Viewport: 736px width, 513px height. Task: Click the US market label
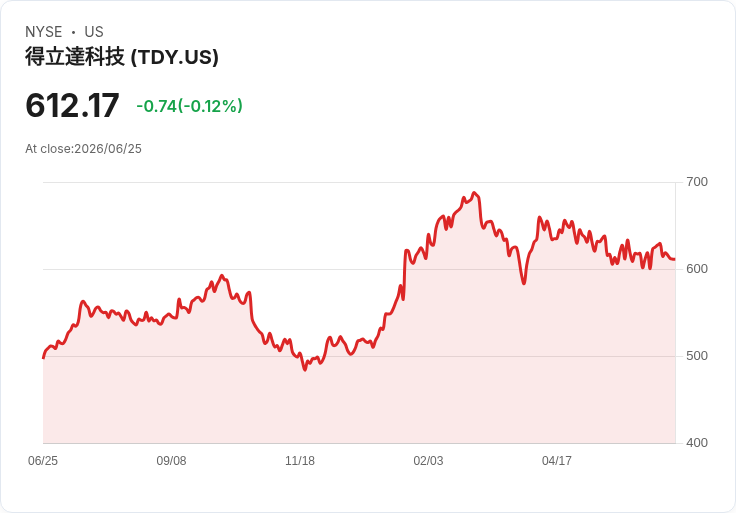click(x=94, y=32)
